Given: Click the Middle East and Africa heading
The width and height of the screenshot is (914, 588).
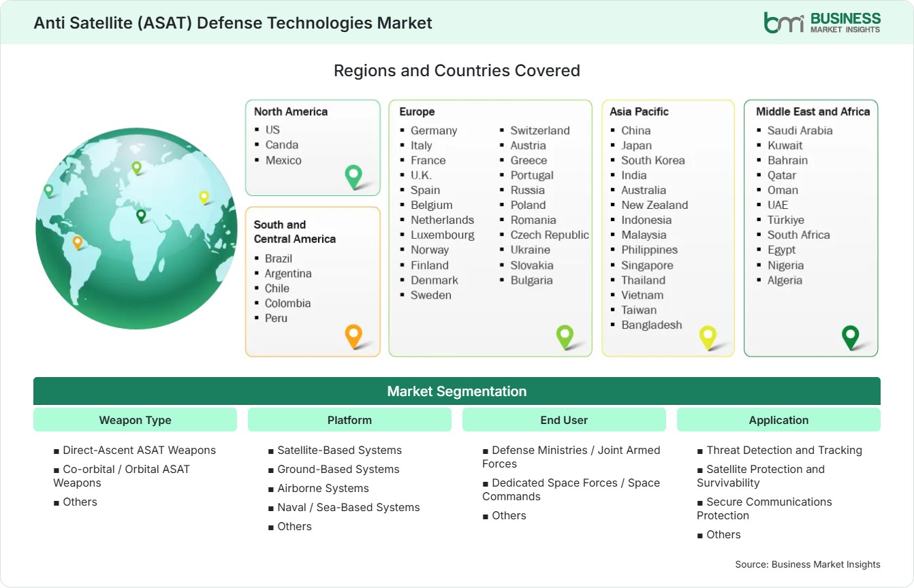Looking at the screenshot, I should (813, 112).
